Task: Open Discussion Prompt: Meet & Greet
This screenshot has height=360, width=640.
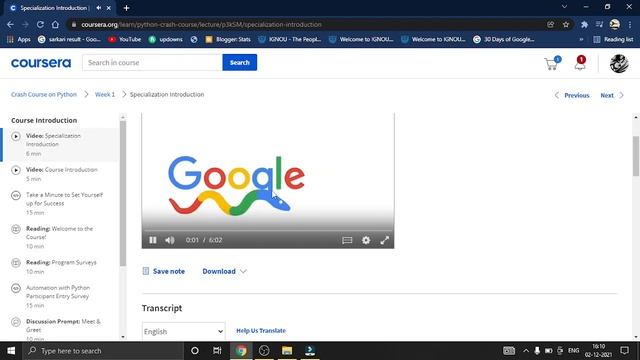Action: point(60,329)
